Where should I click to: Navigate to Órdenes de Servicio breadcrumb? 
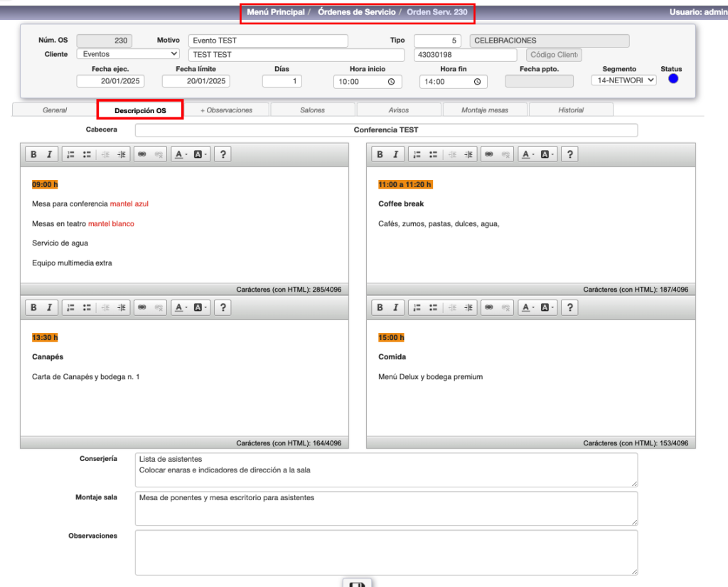(356, 12)
